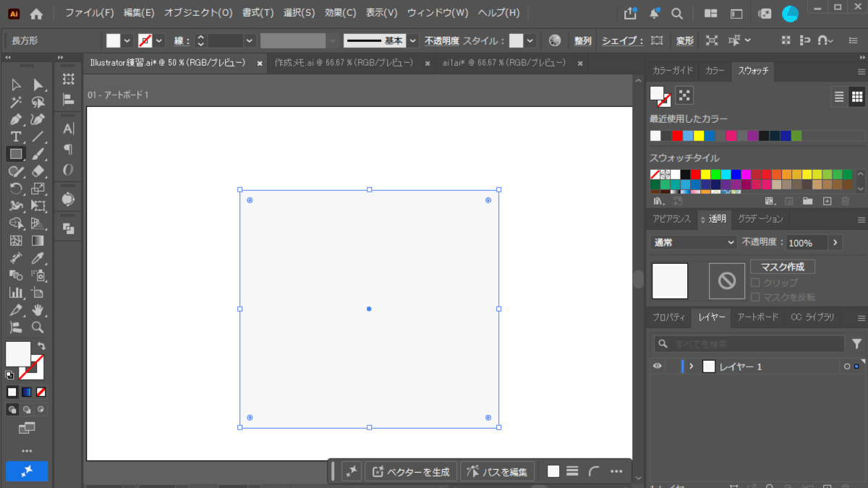Open the graphic style dropdown arrow
The height and width of the screenshot is (488, 868).
[530, 41]
